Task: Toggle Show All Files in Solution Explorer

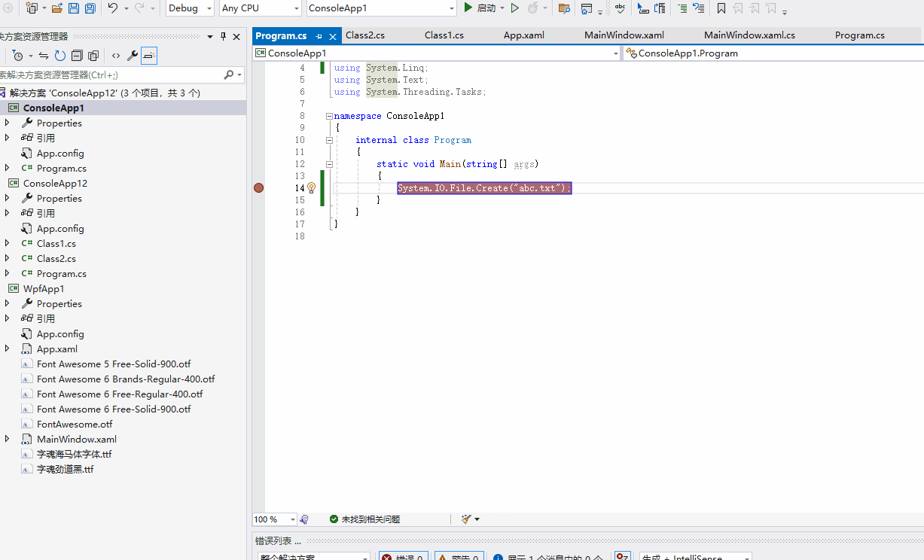Action: coord(93,56)
